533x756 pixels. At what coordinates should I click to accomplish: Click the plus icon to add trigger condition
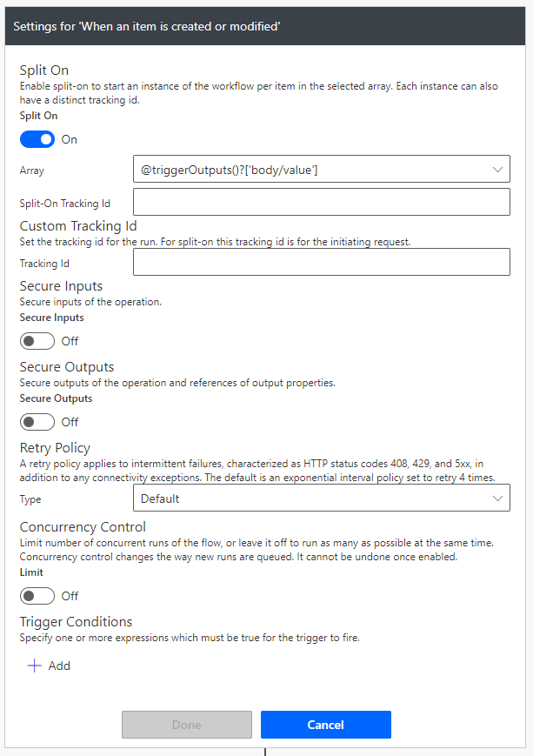34,666
